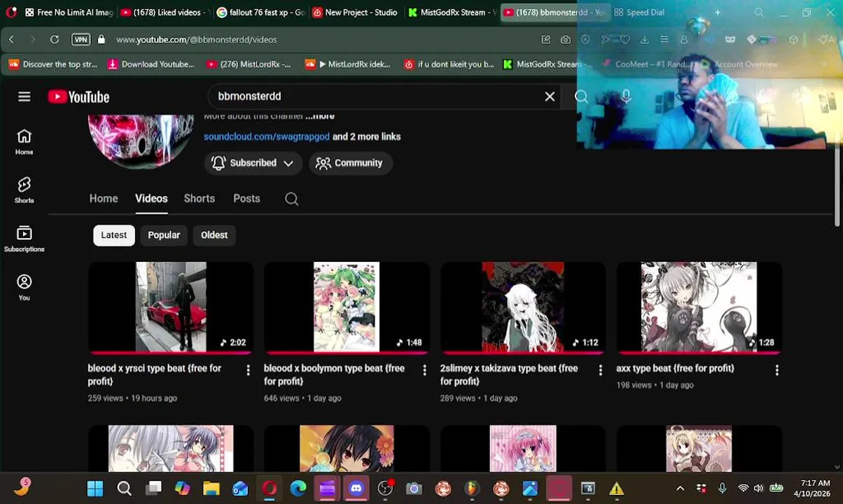843x504 pixels.
Task: Open options for axx type beat video
Action: click(776, 370)
